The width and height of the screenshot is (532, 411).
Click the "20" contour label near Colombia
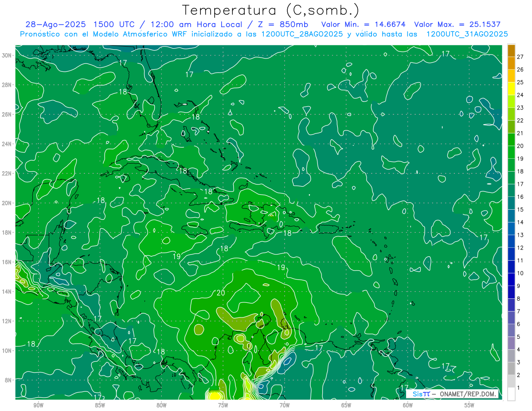(221, 293)
